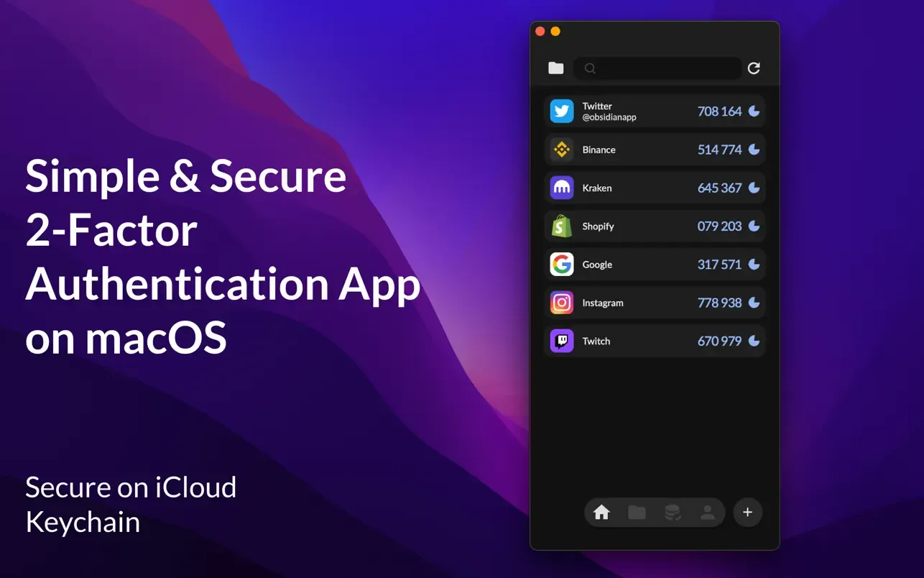Click the countdown timer beside the Google code

752,264
